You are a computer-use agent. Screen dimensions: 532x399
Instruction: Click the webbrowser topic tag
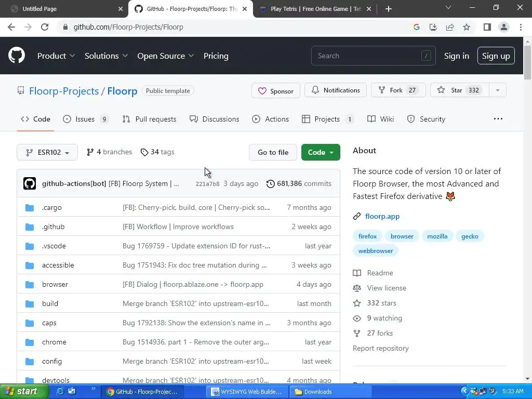pyautogui.click(x=376, y=251)
